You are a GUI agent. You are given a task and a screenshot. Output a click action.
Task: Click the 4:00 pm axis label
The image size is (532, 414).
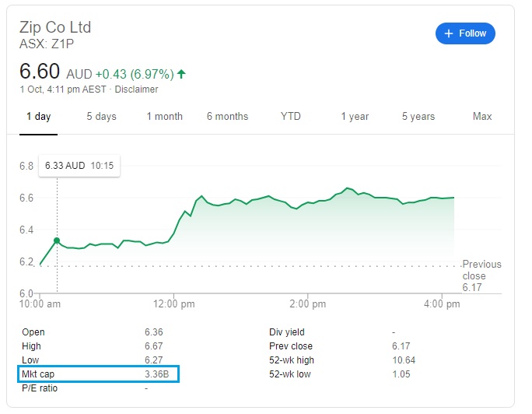click(442, 303)
